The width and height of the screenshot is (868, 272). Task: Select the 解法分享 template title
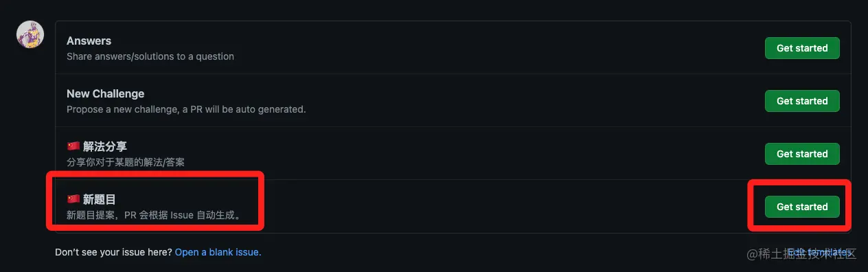[x=104, y=146]
